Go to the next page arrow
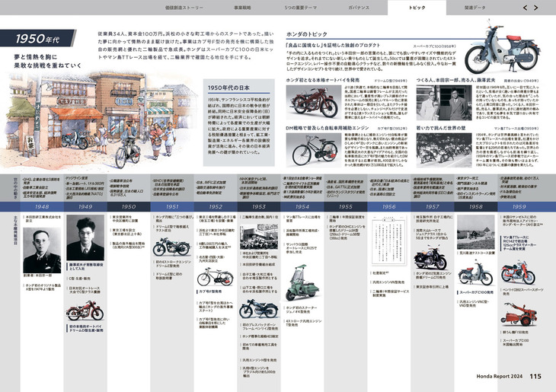This screenshot has height=392, width=556. pos(536,8)
